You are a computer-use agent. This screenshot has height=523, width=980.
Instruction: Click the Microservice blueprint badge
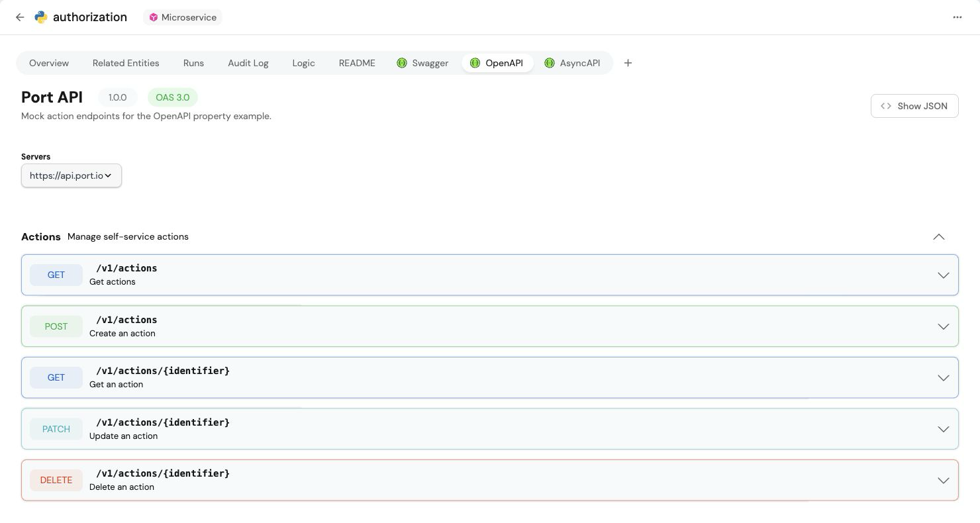point(182,17)
